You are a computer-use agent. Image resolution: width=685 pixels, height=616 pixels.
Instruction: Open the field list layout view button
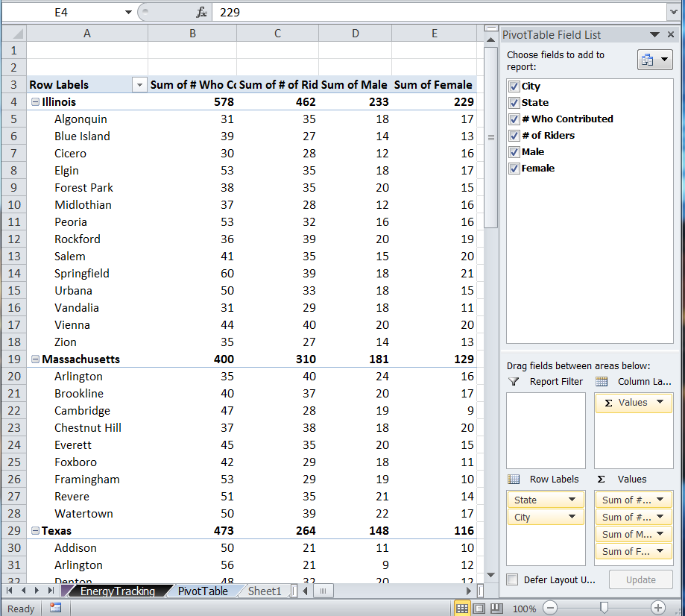point(654,60)
